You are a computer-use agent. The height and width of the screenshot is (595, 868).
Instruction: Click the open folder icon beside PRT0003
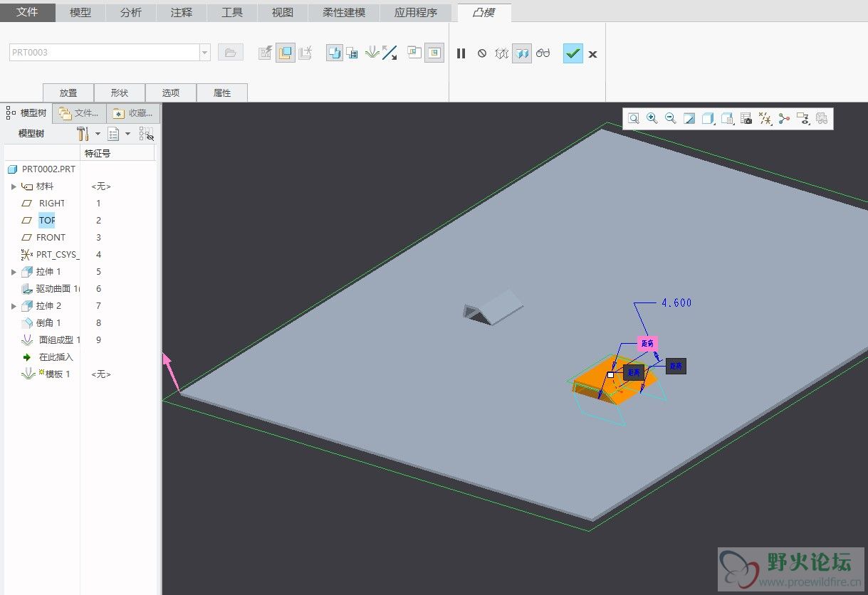(x=230, y=53)
